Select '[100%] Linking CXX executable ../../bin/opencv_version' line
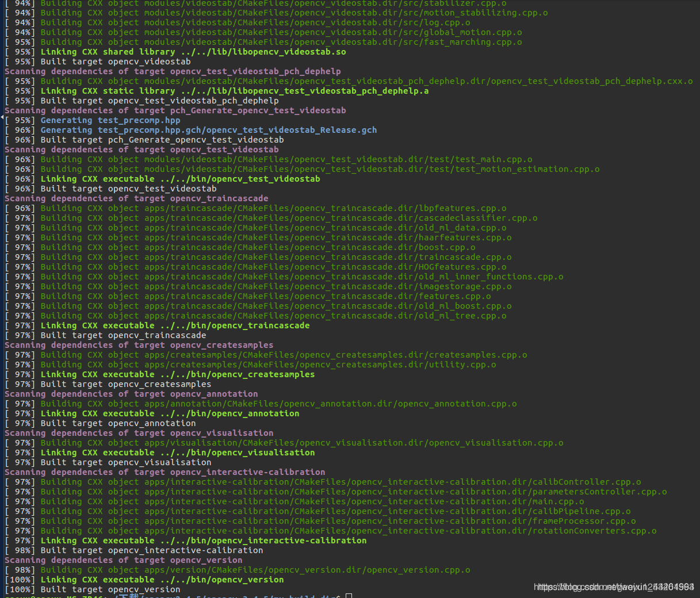 coord(144,580)
